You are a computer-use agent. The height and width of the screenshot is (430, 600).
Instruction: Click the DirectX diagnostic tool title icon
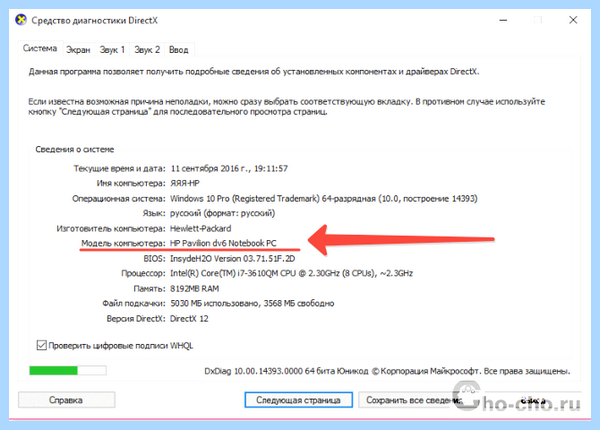click(21, 20)
